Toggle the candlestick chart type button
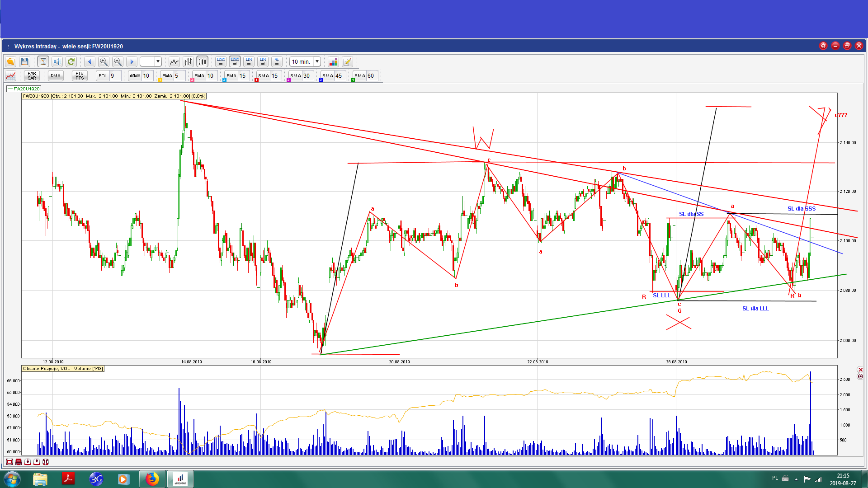This screenshot has height=488, width=868. click(202, 61)
